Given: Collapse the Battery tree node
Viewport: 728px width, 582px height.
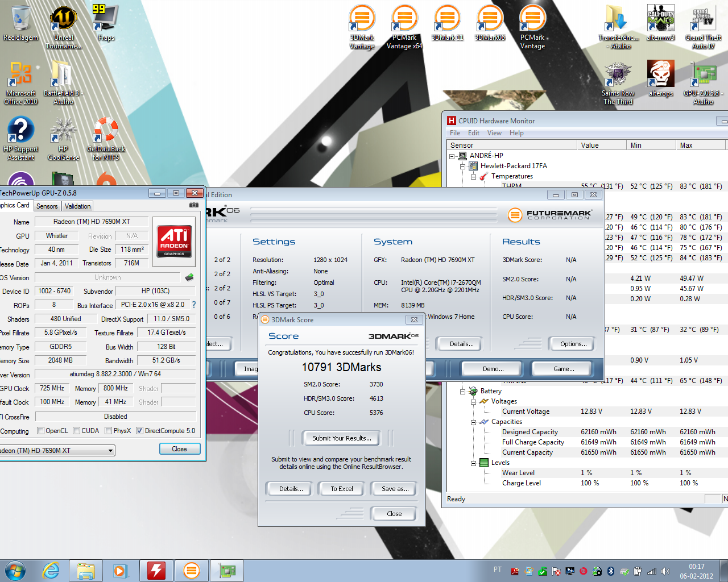Looking at the screenshot, I should (x=463, y=391).
